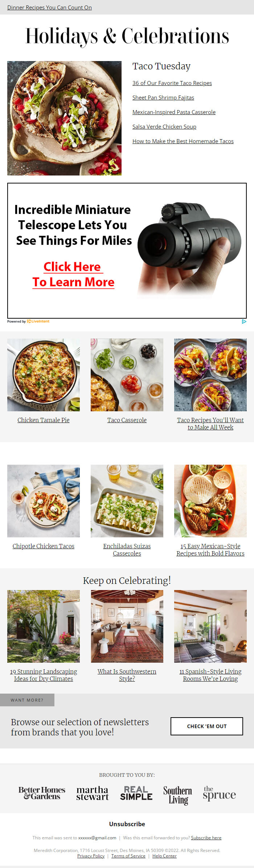The width and height of the screenshot is (254, 868).
Task: Open 36 of Our Favorite Taco Recipes
Action: (x=172, y=83)
